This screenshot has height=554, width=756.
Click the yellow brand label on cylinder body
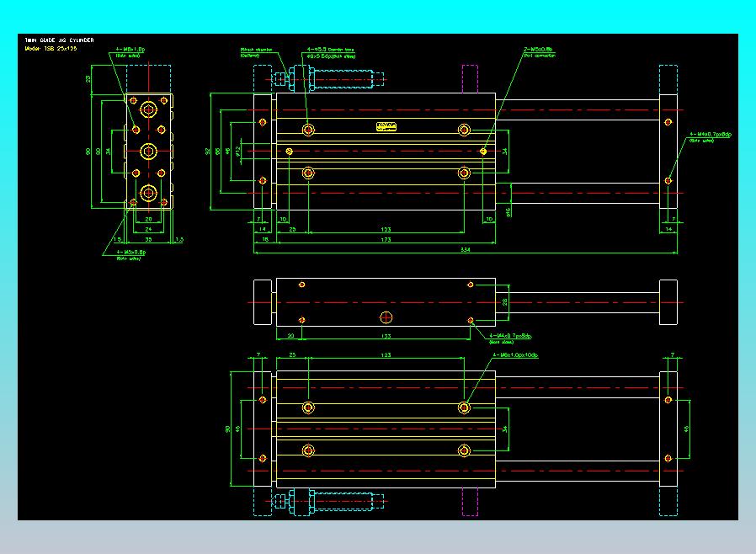(x=386, y=126)
